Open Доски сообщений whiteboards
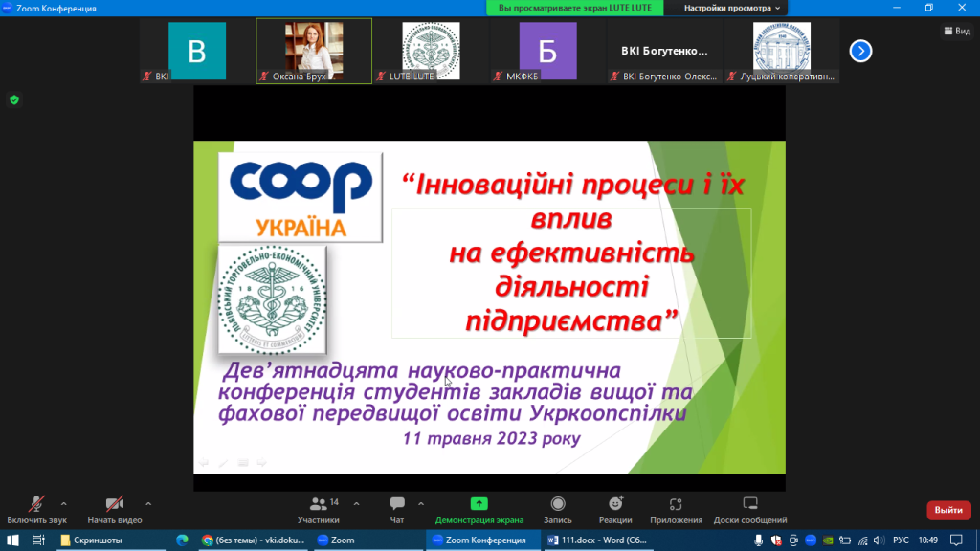Image resolution: width=980 pixels, height=551 pixels. (749, 509)
